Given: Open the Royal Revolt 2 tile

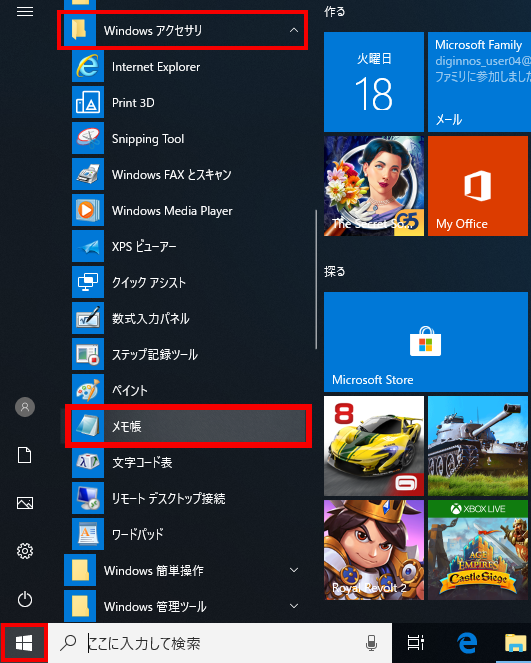Looking at the screenshot, I should [374, 550].
